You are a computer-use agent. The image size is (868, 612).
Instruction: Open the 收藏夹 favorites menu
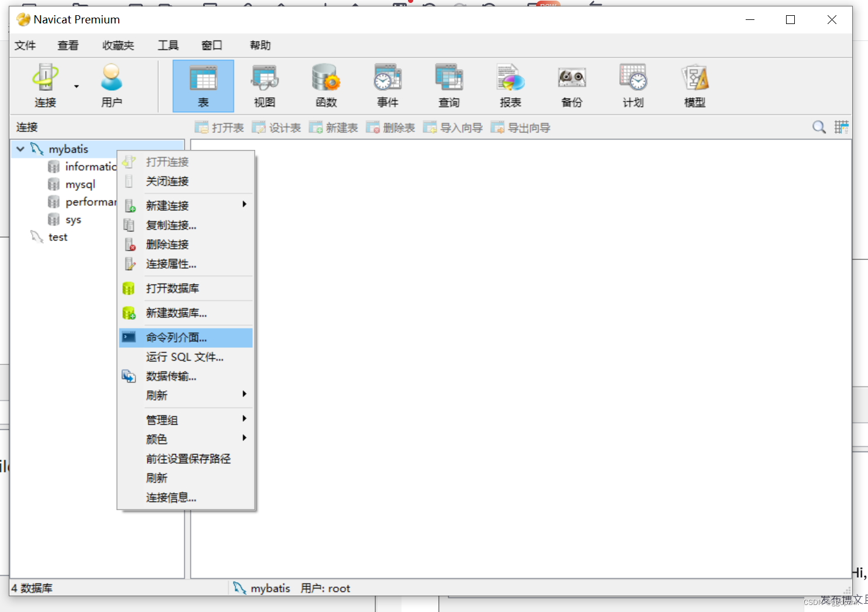coord(118,46)
